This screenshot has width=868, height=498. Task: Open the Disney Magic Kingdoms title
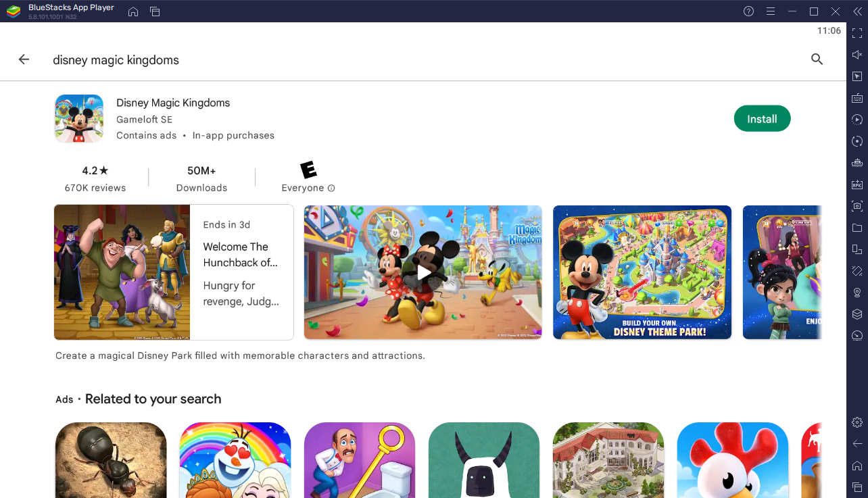tap(173, 103)
